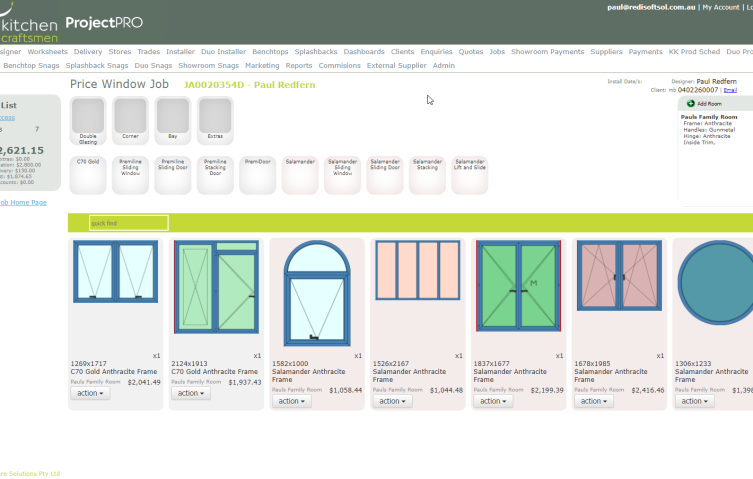Open My Account link
Viewport: 753px width, 479px height.
click(721, 7)
